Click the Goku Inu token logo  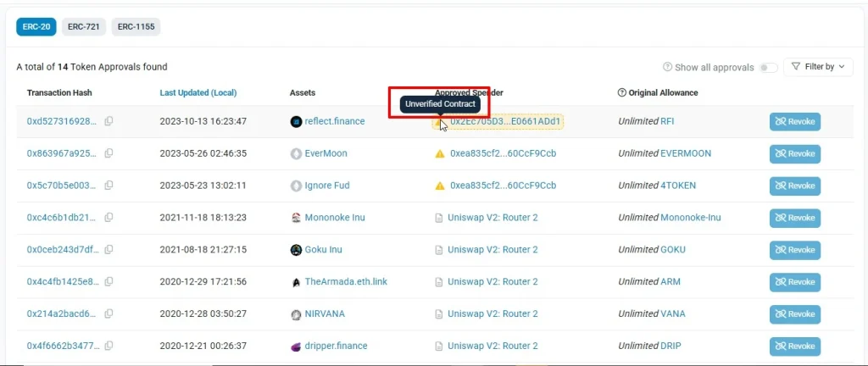click(296, 250)
